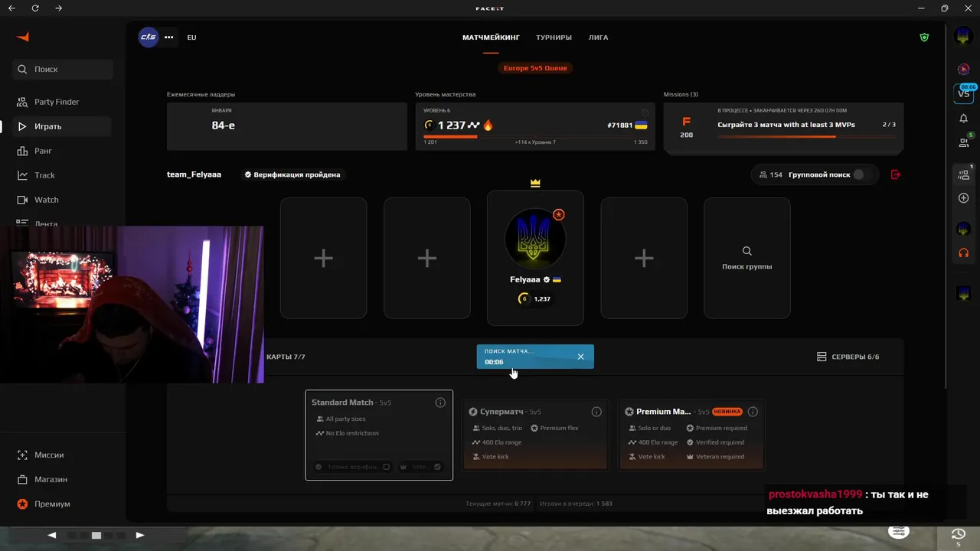This screenshot has height=551, width=980.
Task: Click the #71881 ranking text
Action: pyautogui.click(x=619, y=126)
